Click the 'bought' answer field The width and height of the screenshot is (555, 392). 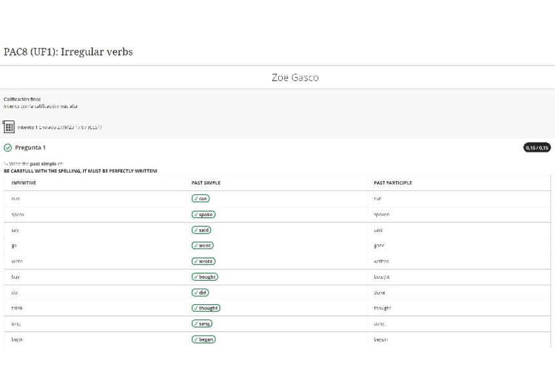pos(205,277)
